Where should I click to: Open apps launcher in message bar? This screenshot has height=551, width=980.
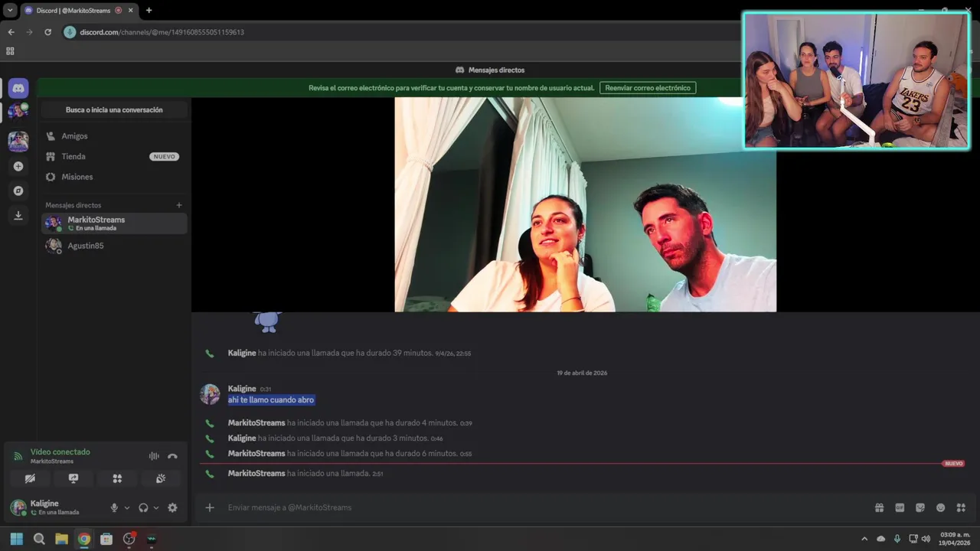pyautogui.click(x=961, y=507)
